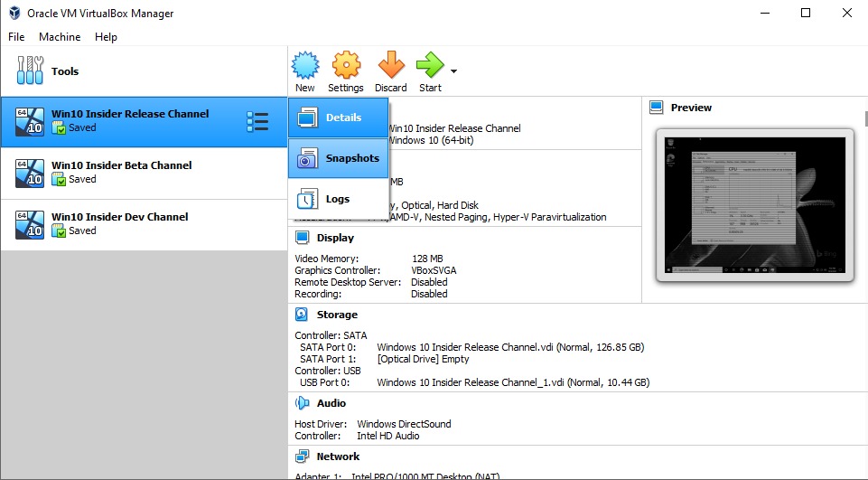
Task: Select Logs in the popup menu
Action: coord(339,199)
